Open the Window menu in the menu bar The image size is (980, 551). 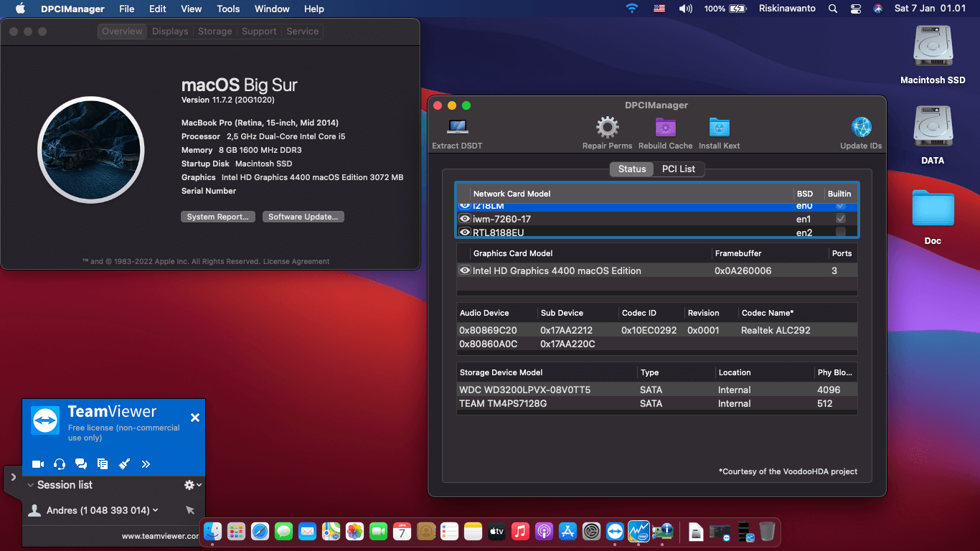pos(272,9)
